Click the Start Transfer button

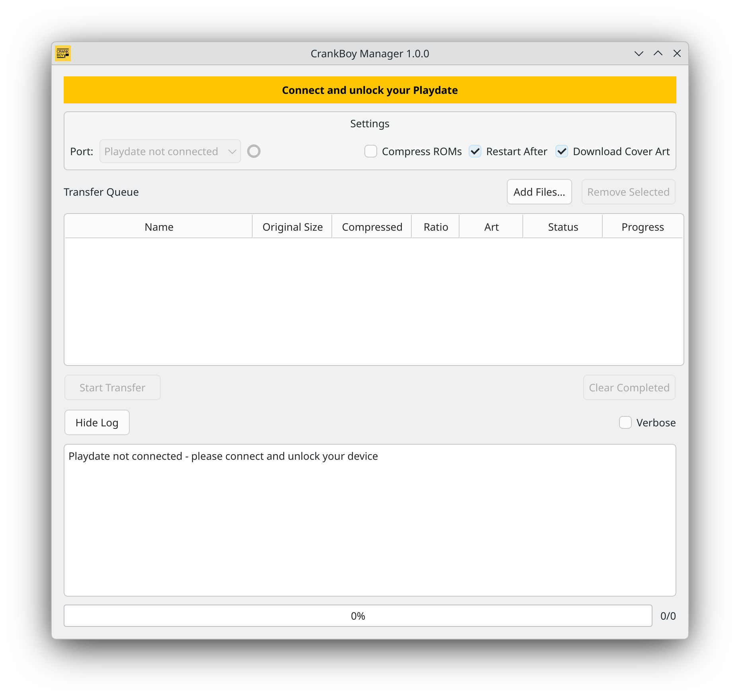113,387
